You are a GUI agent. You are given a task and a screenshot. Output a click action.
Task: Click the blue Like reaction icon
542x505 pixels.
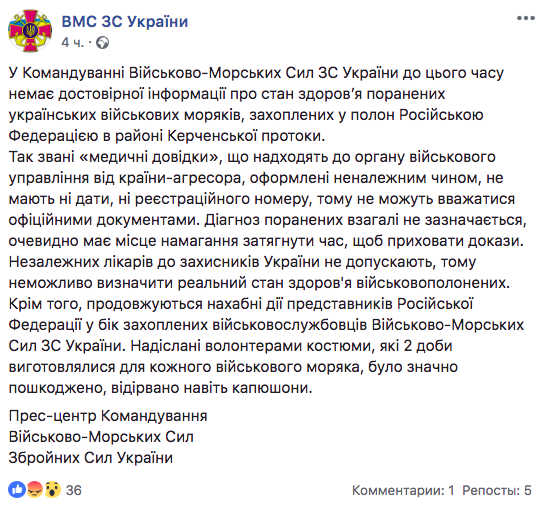click(17, 489)
